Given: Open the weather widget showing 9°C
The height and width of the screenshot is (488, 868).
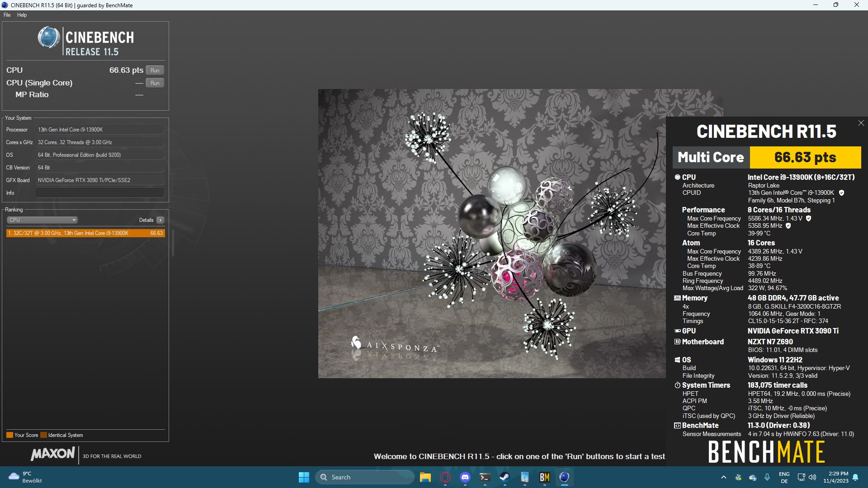Looking at the screenshot, I should point(26,477).
